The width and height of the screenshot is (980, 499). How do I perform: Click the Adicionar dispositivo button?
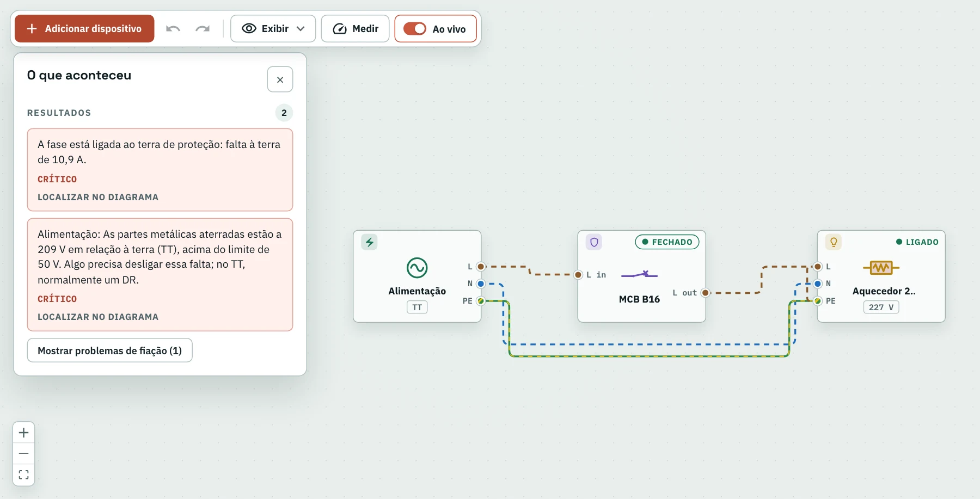point(84,29)
